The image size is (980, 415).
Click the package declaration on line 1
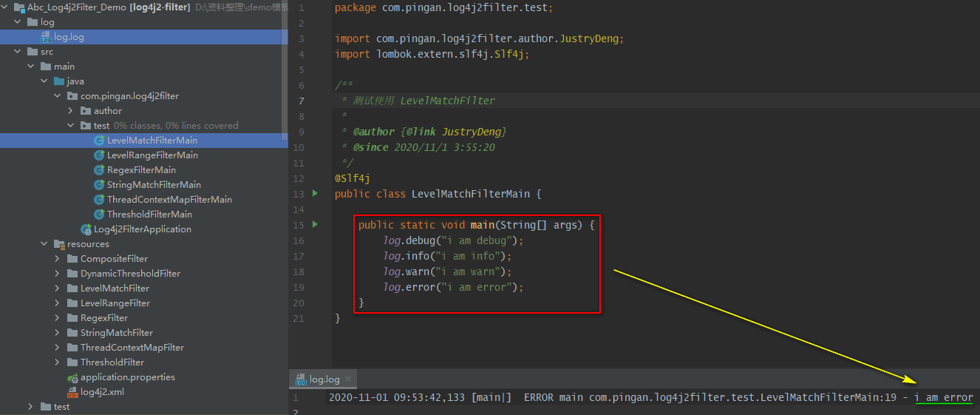click(x=443, y=7)
